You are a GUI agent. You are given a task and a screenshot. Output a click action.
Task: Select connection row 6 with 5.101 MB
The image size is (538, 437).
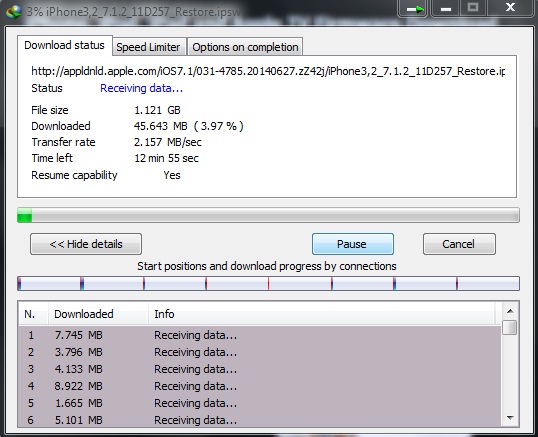[x=260, y=420]
